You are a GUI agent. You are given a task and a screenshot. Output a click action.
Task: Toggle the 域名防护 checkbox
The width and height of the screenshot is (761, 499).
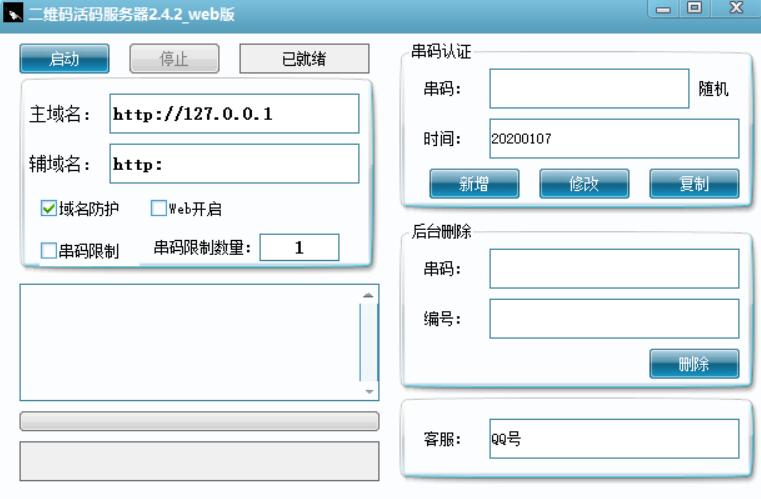[49, 208]
